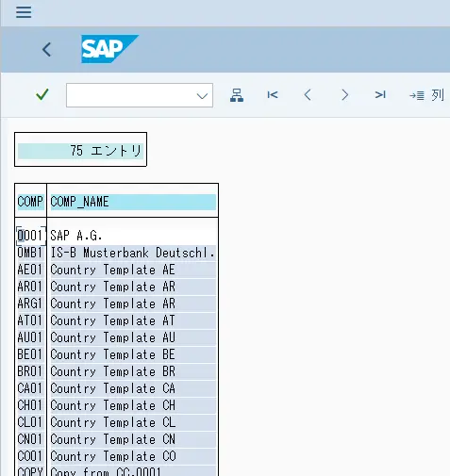Select Country Template AU cell
Screen dimensions: 450x476
tap(133, 337)
